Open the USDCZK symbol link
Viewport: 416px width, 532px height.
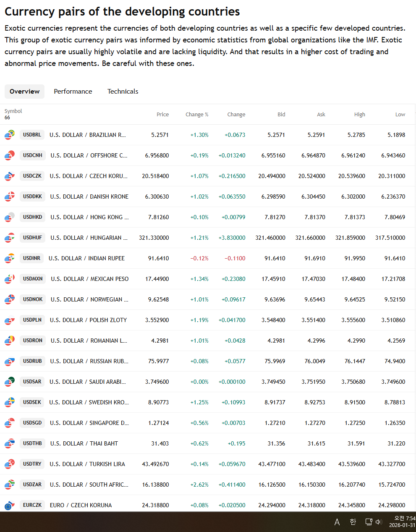[x=32, y=176]
